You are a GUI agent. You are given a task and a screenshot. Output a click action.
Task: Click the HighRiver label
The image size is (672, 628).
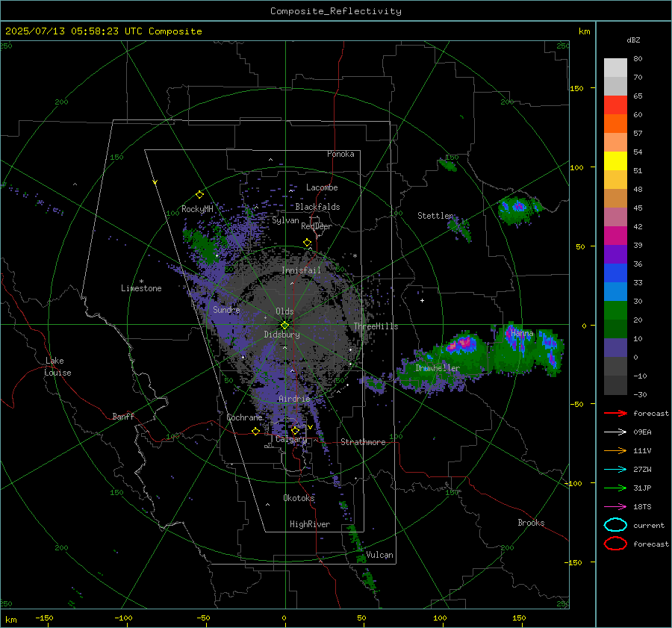(310, 524)
